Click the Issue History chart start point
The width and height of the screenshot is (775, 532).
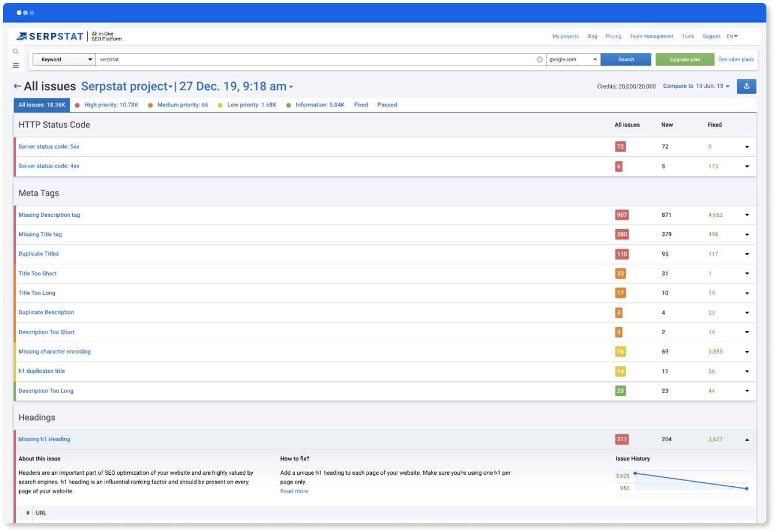pyautogui.click(x=635, y=474)
